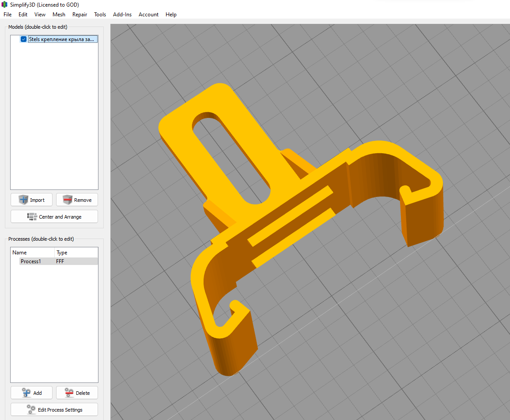Select the Process1 row in the processes list
The width and height of the screenshot is (510, 420).
pyautogui.click(x=31, y=261)
